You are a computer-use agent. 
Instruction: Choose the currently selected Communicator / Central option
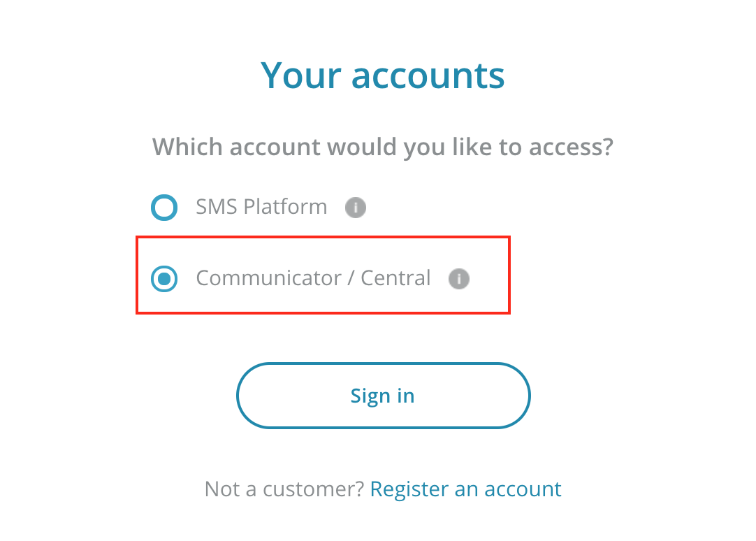point(165,279)
